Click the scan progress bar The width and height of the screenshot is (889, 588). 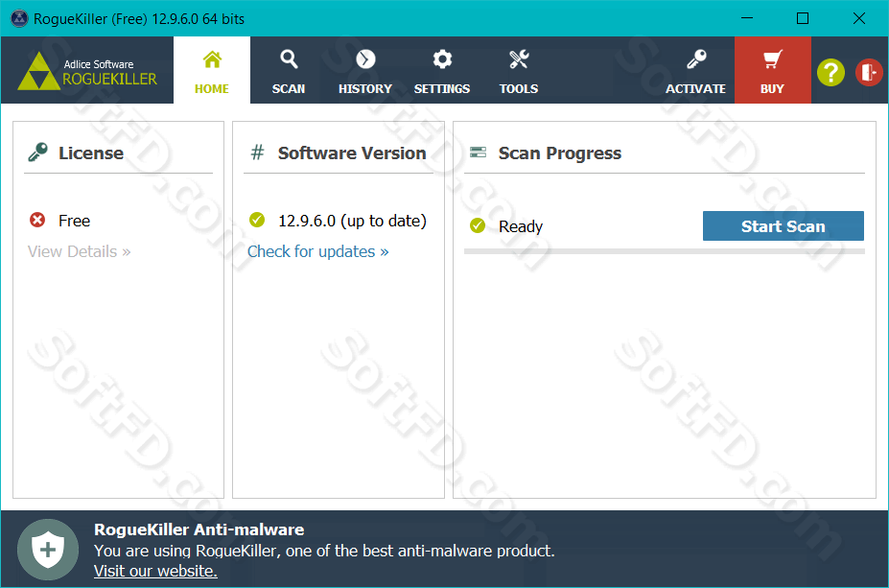(x=664, y=251)
